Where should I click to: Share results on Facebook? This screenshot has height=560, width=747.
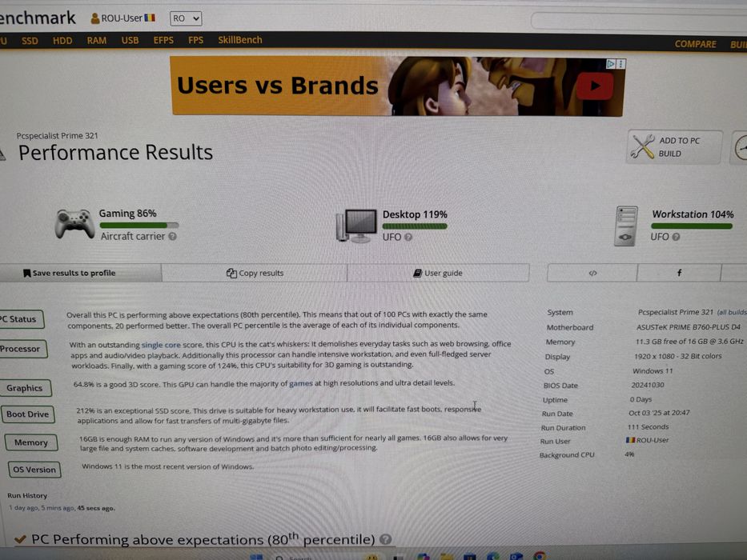[679, 273]
